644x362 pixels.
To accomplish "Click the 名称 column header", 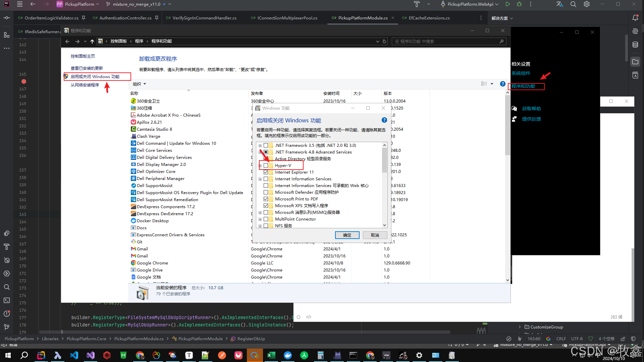I will click(134, 94).
